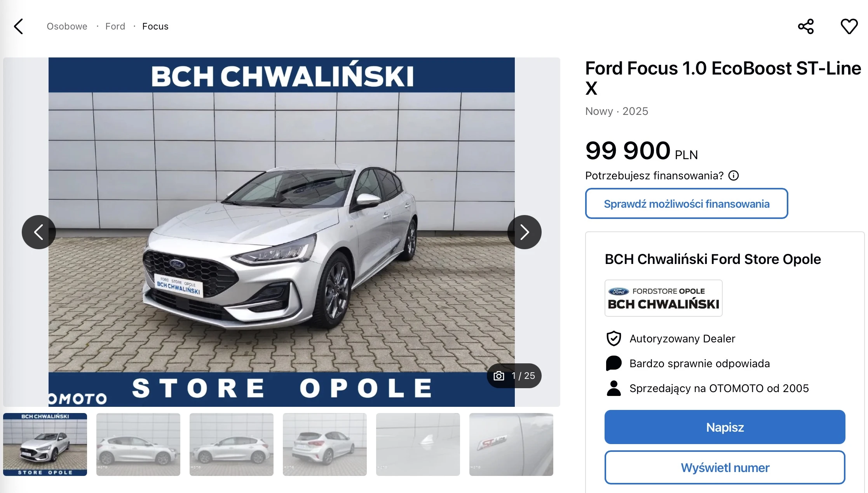This screenshot has width=868, height=493.
Task: Click Sprawdź możliwości finansowania button
Action: click(x=686, y=204)
